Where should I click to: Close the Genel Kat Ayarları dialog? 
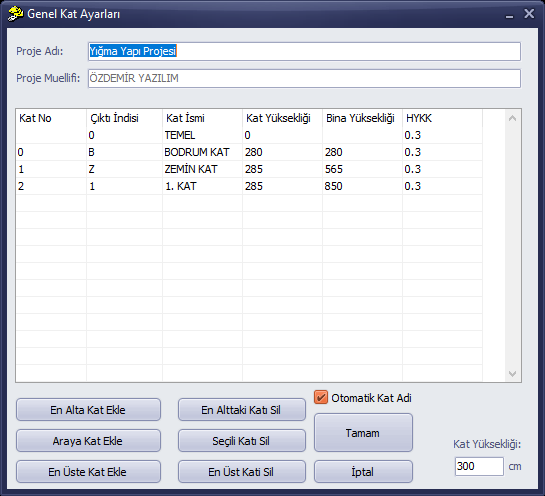coord(529,14)
